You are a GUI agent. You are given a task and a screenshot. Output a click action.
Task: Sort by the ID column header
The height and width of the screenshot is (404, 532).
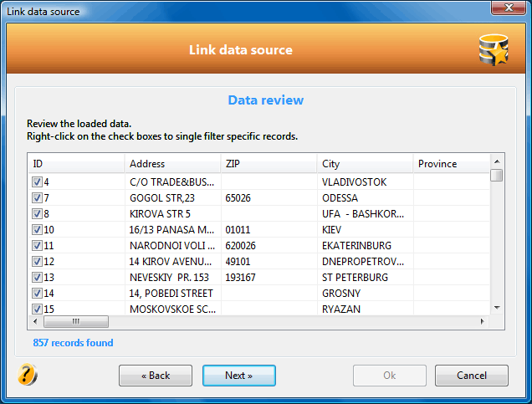(x=76, y=164)
